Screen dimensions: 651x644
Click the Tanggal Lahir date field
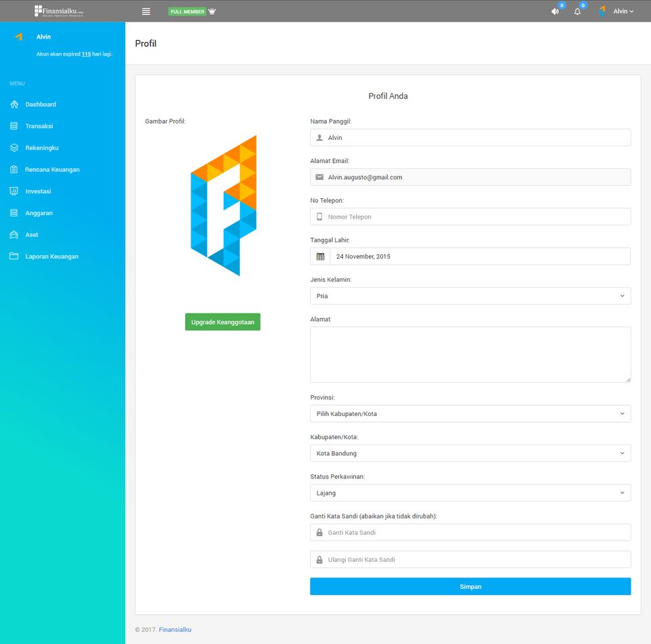pyautogui.click(x=480, y=257)
